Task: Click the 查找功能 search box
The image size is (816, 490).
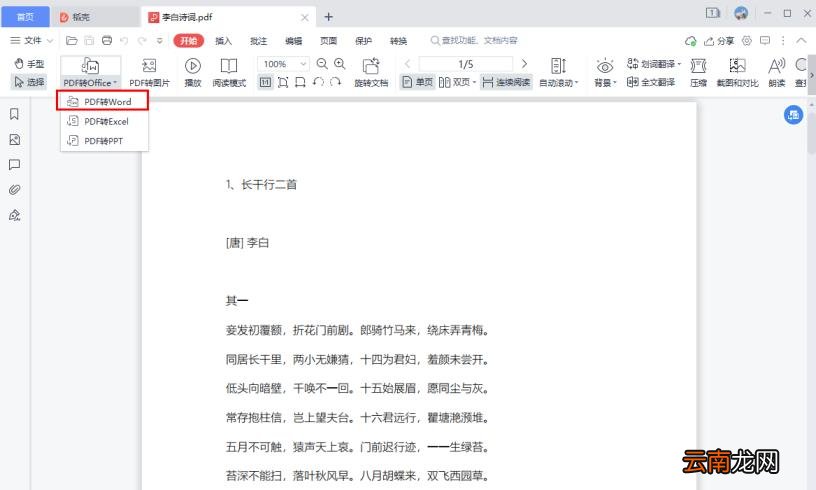Action: [x=474, y=40]
